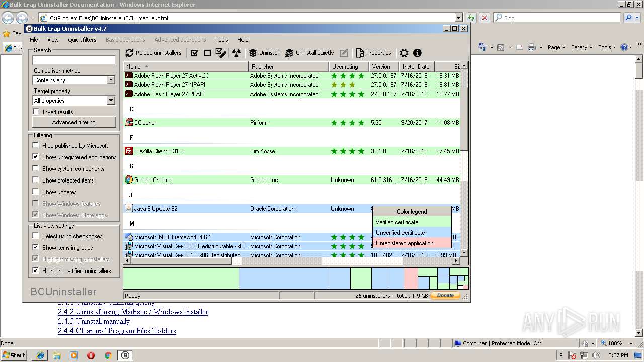644x362 pixels.
Task: Click the Reload uninstallers toolbar button
Action: (x=153, y=53)
